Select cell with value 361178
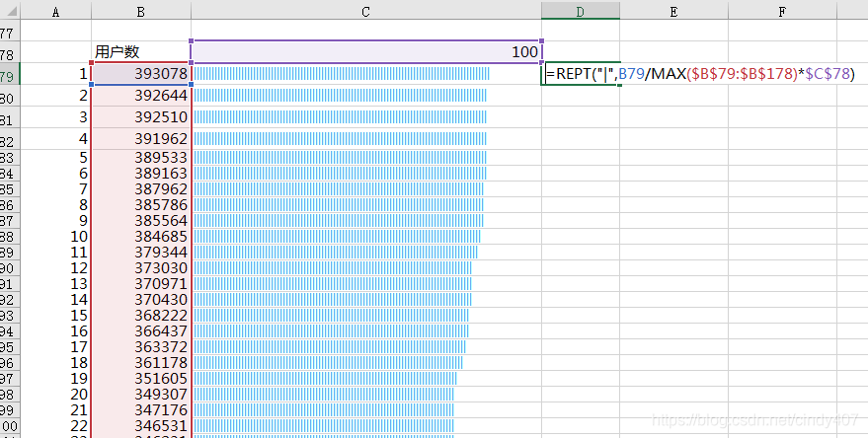Viewport: 868px width, 438px height. pos(141,363)
